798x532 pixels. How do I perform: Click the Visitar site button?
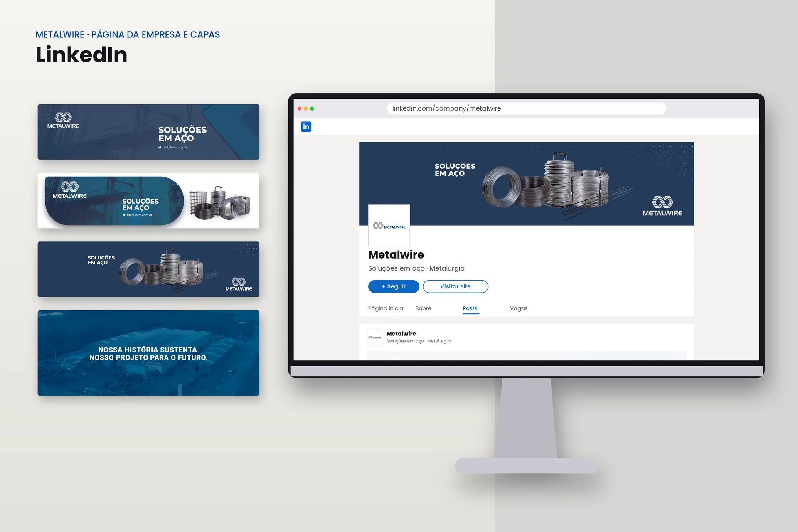456,286
